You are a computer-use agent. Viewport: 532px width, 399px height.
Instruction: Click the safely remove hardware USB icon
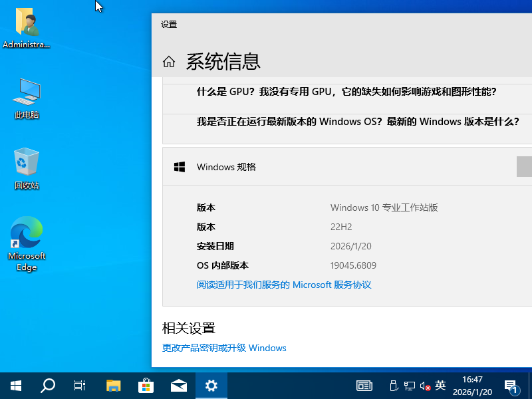(394, 386)
